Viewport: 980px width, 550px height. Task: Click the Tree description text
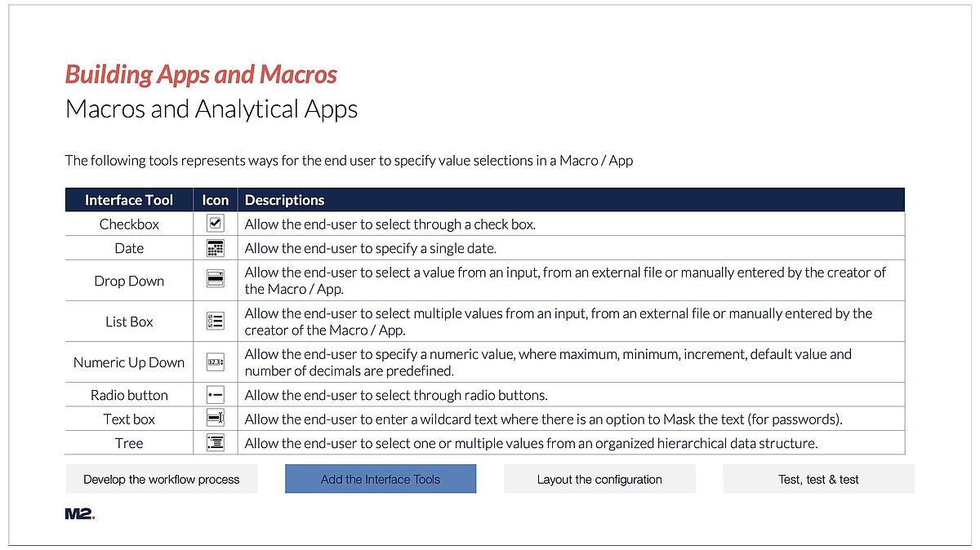(x=532, y=443)
